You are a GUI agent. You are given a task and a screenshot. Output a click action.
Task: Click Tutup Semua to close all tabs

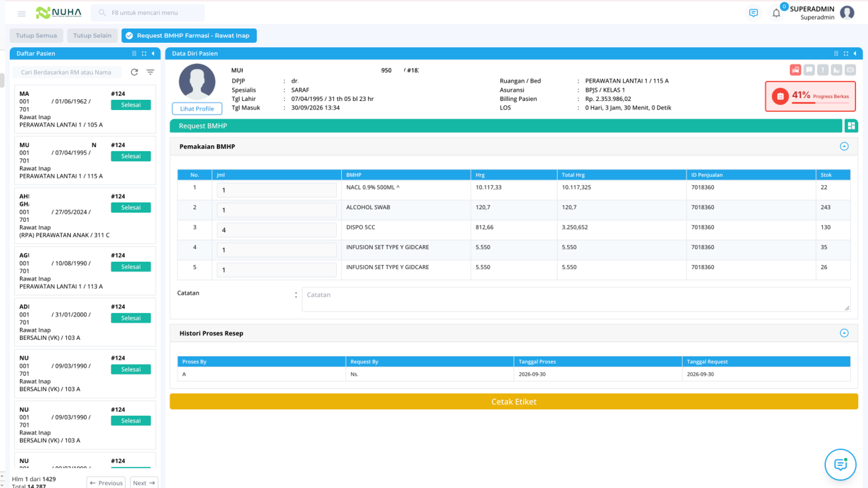click(36, 36)
